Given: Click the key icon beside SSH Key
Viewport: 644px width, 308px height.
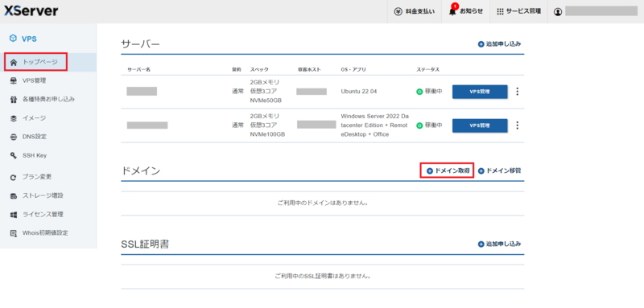Looking at the screenshot, I should pos(14,155).
